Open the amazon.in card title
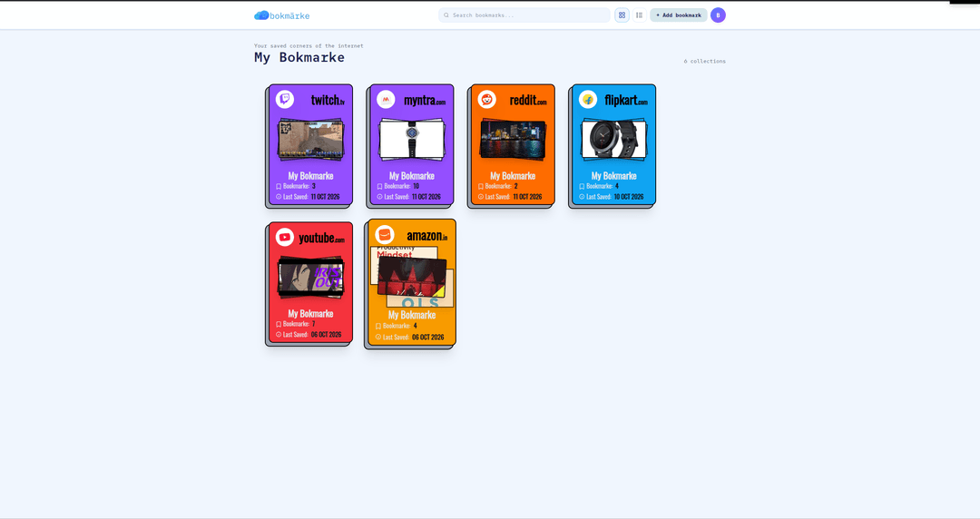This screenshot has width=980, height=519. (x=426, y=236)
